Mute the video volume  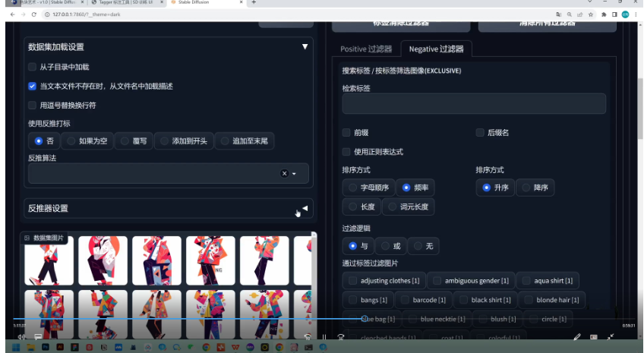[x=21, y=337]
